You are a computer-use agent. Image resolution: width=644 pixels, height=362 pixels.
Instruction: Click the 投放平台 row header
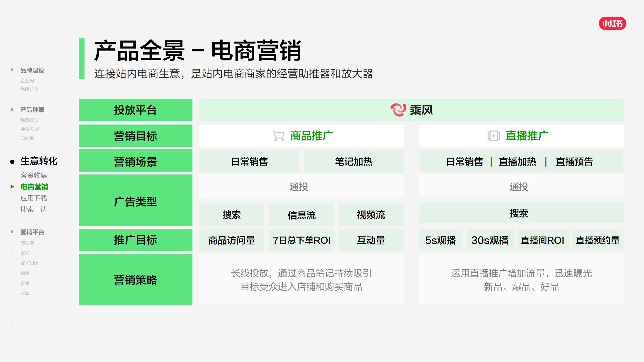point(135,110)
